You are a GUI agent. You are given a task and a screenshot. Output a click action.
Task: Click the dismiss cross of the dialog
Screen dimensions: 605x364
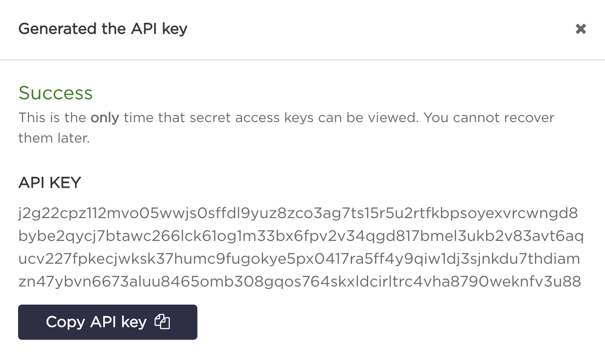click(x=581, y=29)
